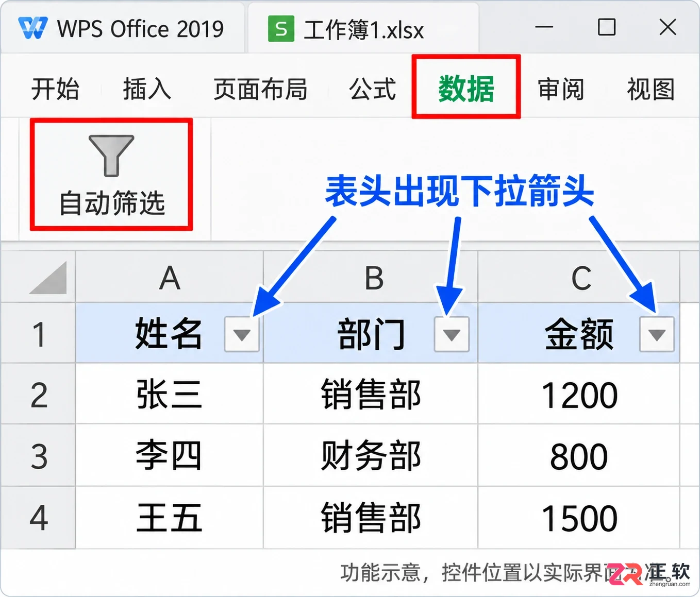Select the 销售部 cell in row 2
Screen dimensions: 700x597
point(371,395)
